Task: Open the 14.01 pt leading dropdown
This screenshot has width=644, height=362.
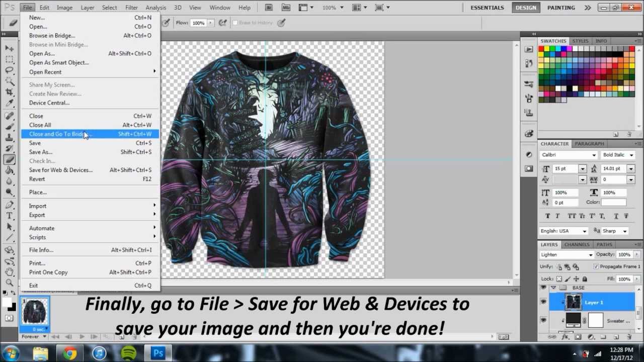Action: pyautogui.click(x=630, y=169)
